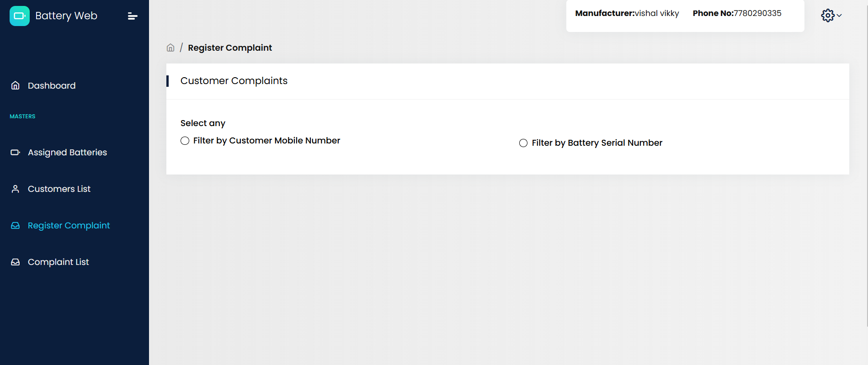This screenshot has width=868, height=365.
Task: Select Filter by Battery Serial Number
Action: click(523, 143)
